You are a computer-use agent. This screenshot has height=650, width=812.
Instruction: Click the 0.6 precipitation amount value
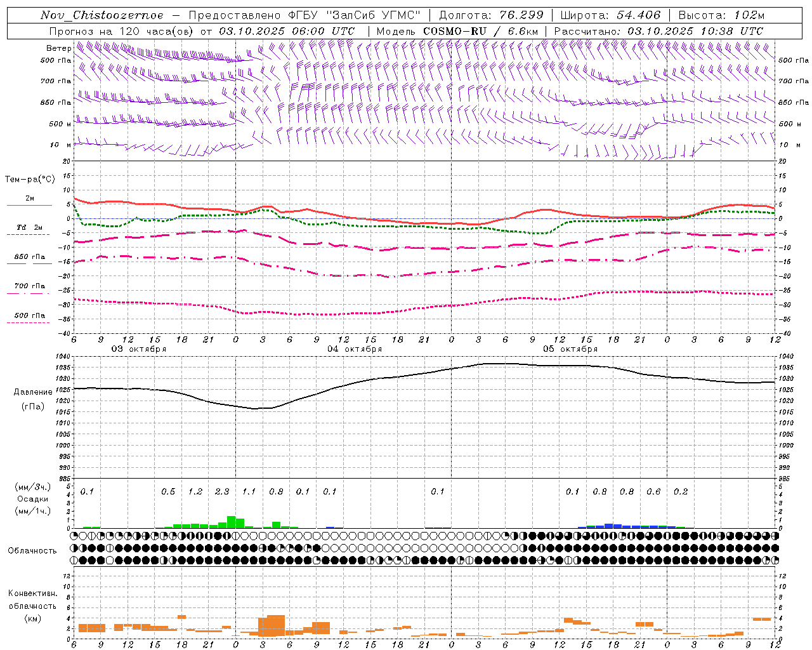click(653, 491)
